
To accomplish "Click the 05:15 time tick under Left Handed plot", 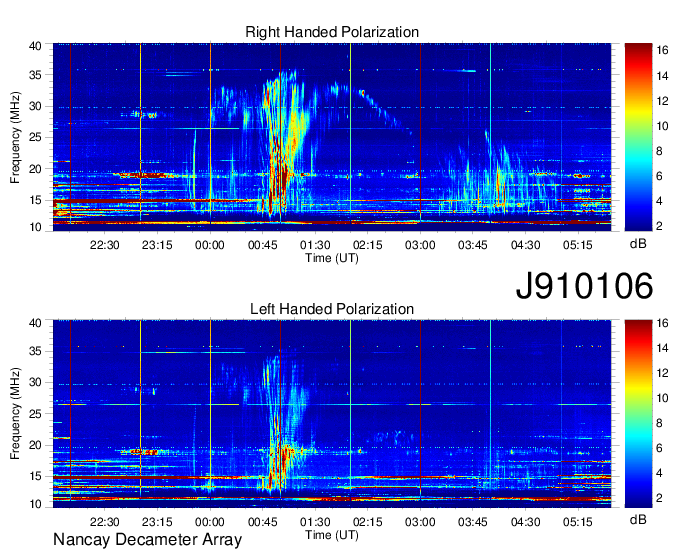I will click(578, 522).
